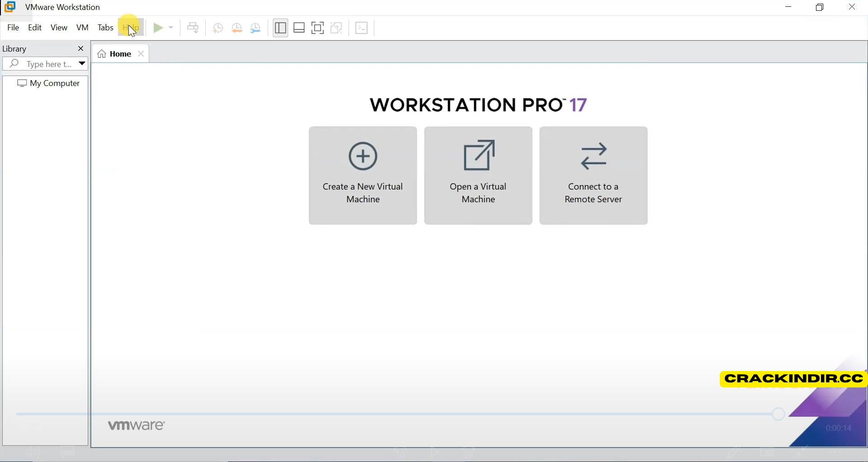Click Connect to a Remote Server

point(593,176)
